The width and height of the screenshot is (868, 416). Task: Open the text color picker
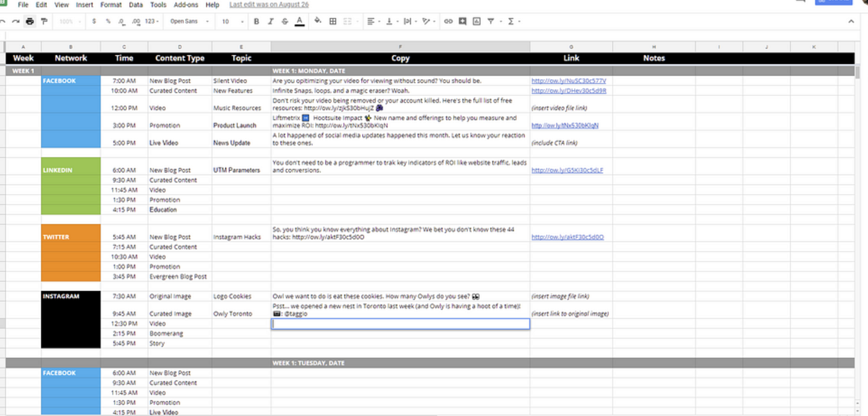[x=299, y=21]
